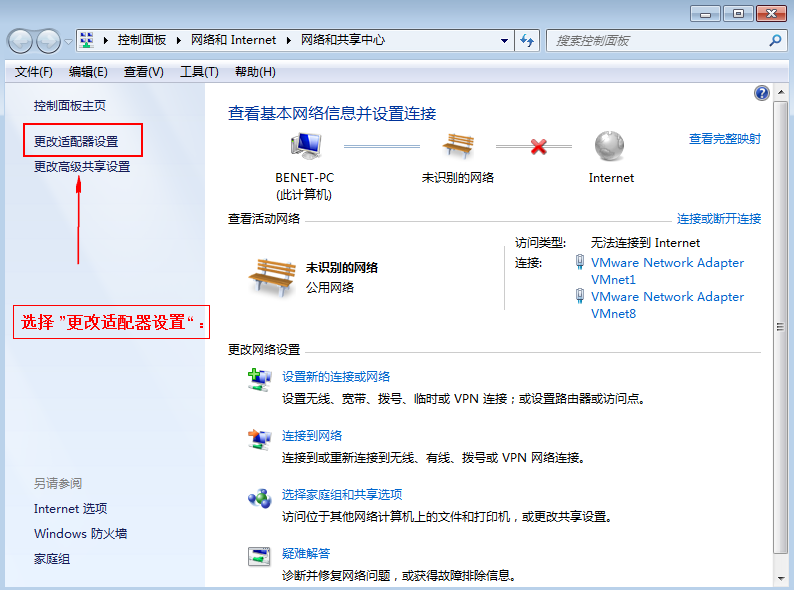The height and width of the screenshot is (590, 794).
Task: Click 未识别的网络 label in network map
Action: click(458, 178)
